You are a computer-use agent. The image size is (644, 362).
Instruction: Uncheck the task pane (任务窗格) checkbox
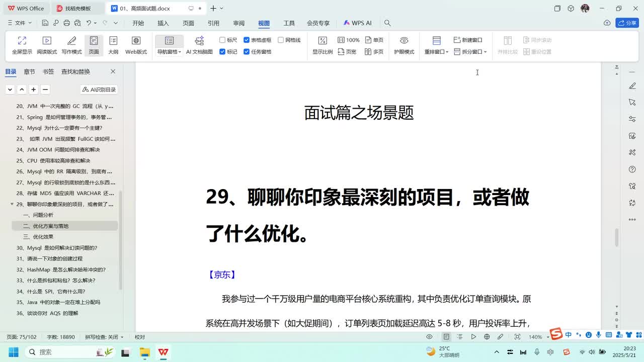(x=257, y=51)
